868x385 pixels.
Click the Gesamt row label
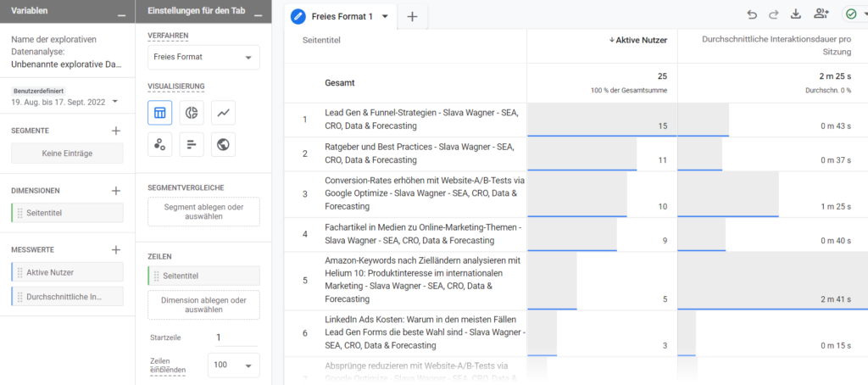coord(339,83)
